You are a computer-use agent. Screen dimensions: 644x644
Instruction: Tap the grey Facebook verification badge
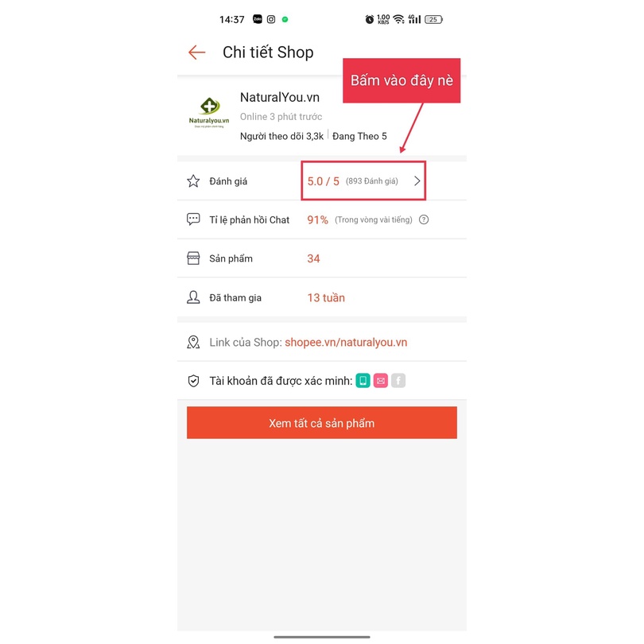click(398, 381)
